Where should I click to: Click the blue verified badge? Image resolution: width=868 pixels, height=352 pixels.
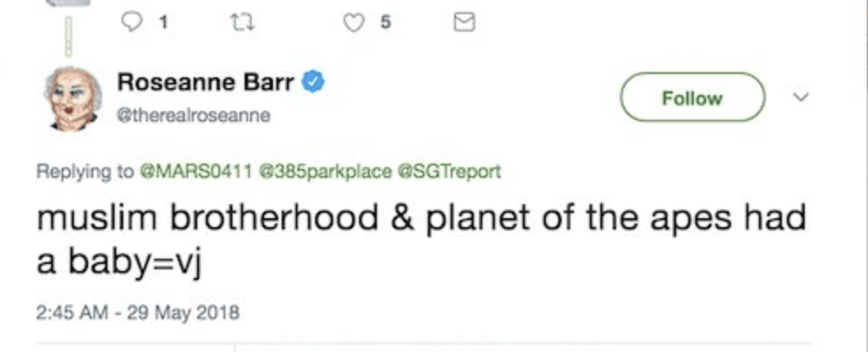(314, 84)
